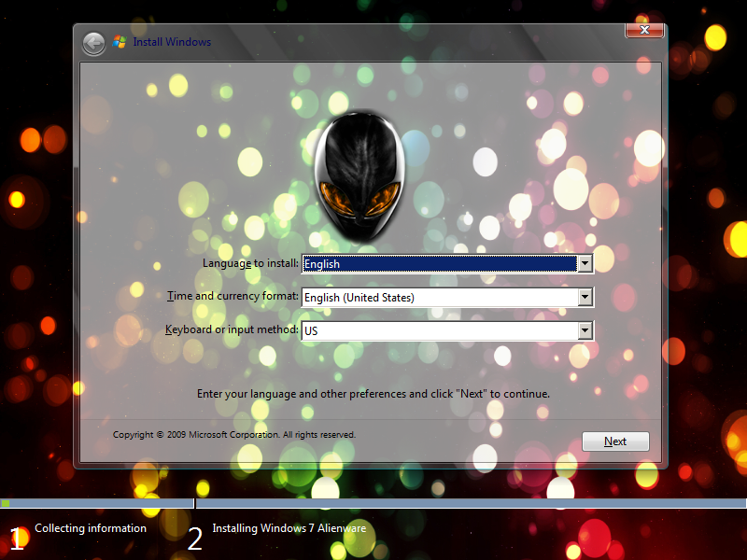The width and height of the screenshot is (747, 560).
Task: Expand the Keyboard or input method dropdown arrow
Action: 585,330
